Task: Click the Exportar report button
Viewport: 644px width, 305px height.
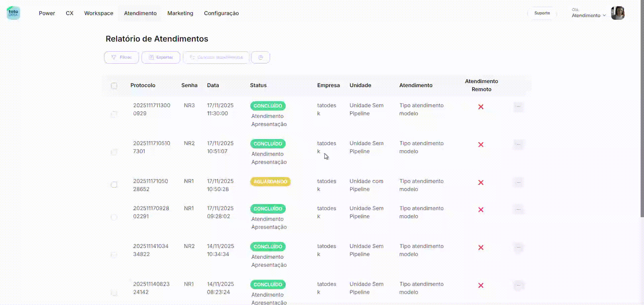Action: point(161,57)
